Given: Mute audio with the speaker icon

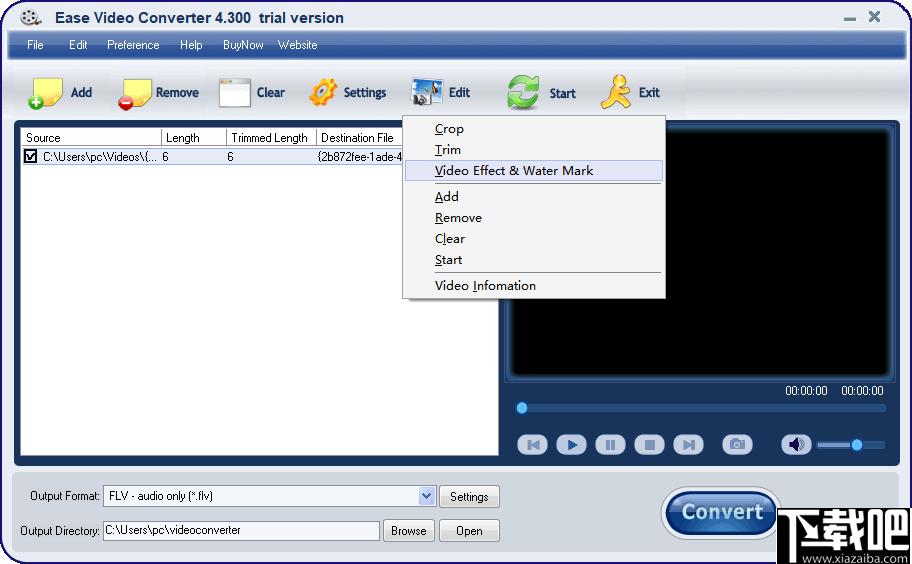Looking at the screenshot, I should pos(796,445).
